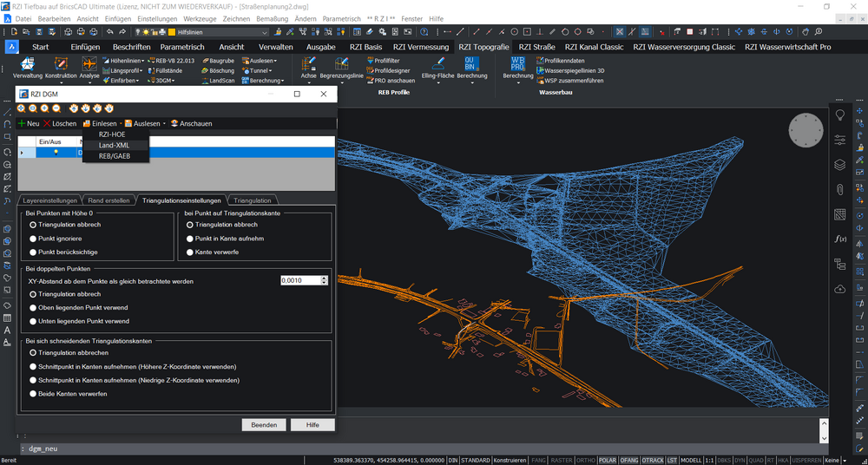
Task: Switch to the Triangulation tab
Action: click(253, 200)
